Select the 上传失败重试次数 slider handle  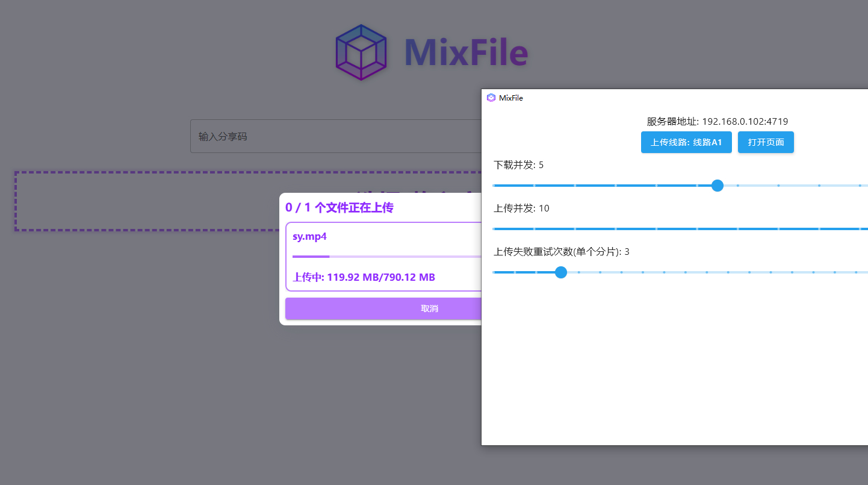tap(560, 272)
